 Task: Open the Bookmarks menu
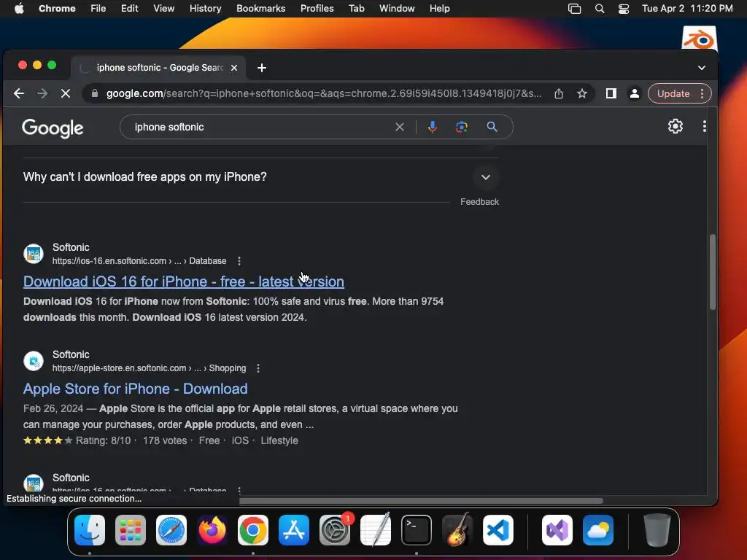click(x=261, y=9)
